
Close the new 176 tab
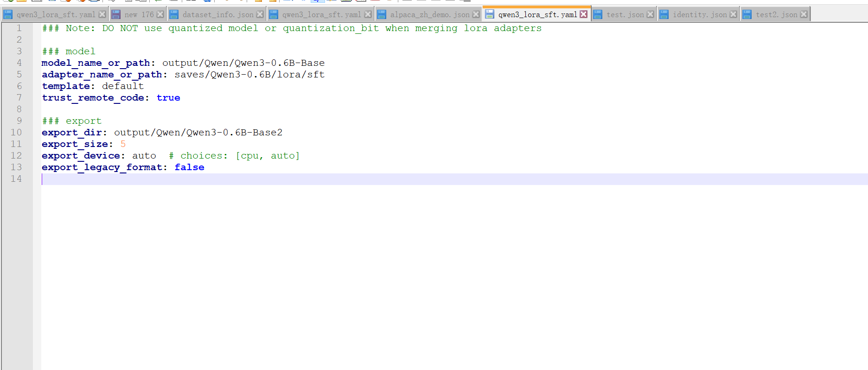[160, 14]
